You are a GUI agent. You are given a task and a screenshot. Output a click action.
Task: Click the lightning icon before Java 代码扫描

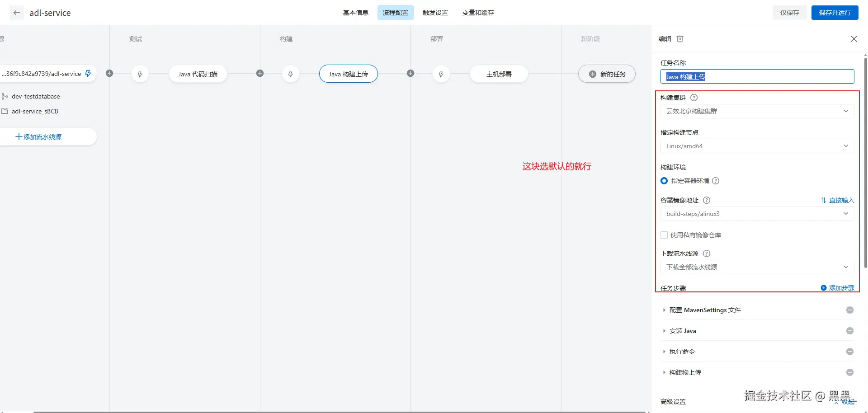pyautogui.click(x=140, y=74)
